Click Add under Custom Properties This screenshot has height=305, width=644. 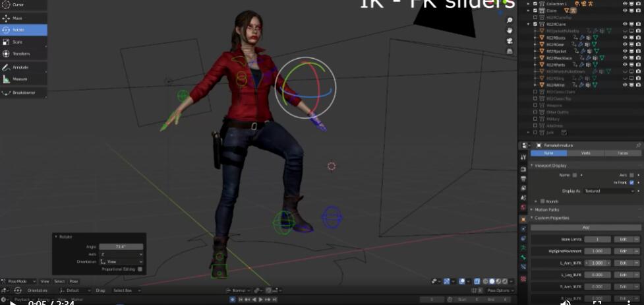point(586,228)
